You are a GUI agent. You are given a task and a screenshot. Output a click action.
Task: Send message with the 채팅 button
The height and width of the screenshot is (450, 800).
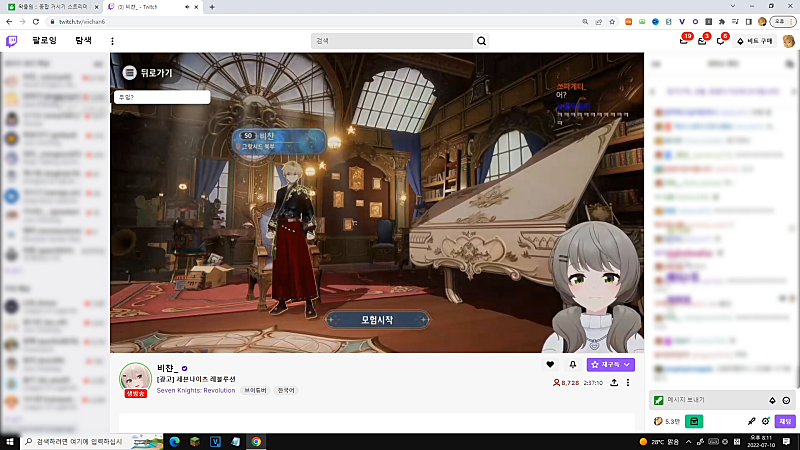(785, 421)
